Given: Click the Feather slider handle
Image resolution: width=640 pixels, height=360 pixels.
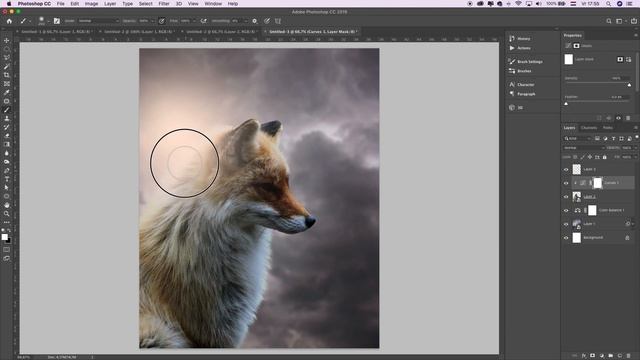Looking at the screenshot, I should tap(566, 104).
